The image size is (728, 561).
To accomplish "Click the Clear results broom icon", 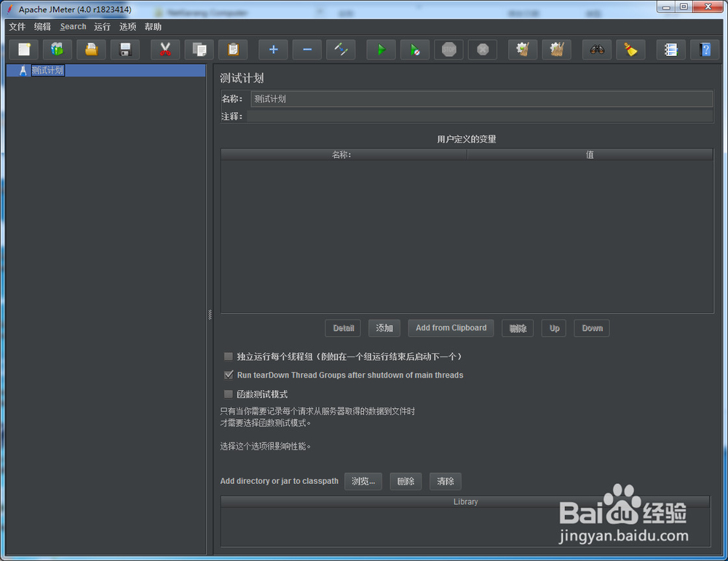I will pos(523,49).
